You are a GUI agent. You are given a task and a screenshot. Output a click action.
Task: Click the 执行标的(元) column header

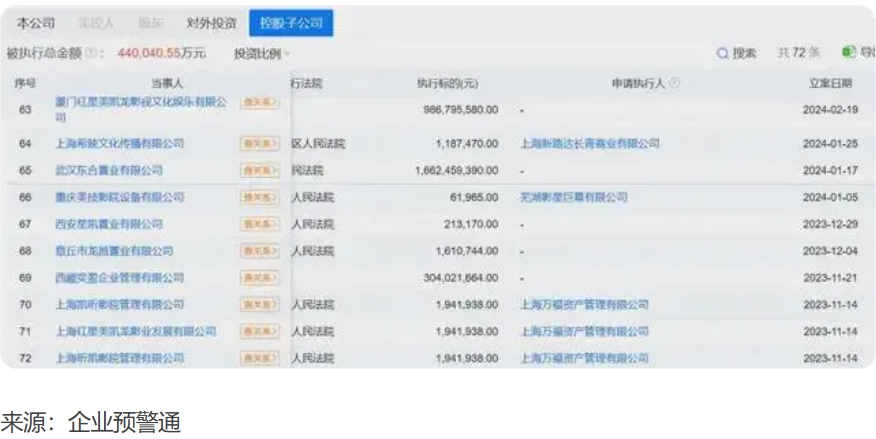[x=447, y=83]
